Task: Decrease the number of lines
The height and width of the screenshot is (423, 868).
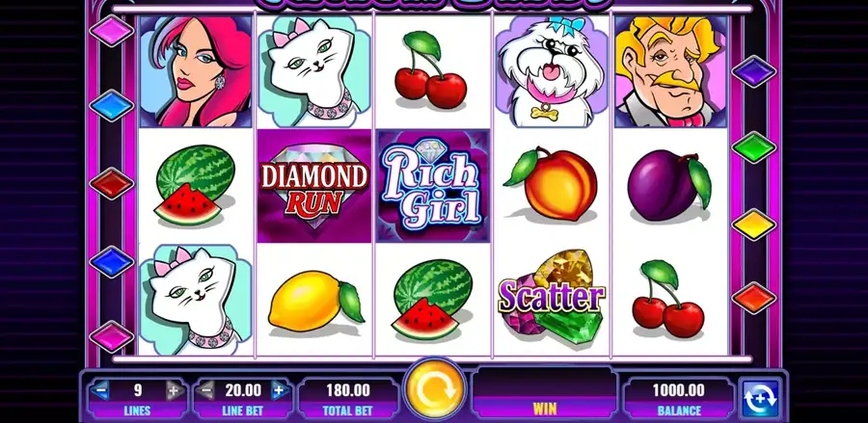Action: point(100,390)
